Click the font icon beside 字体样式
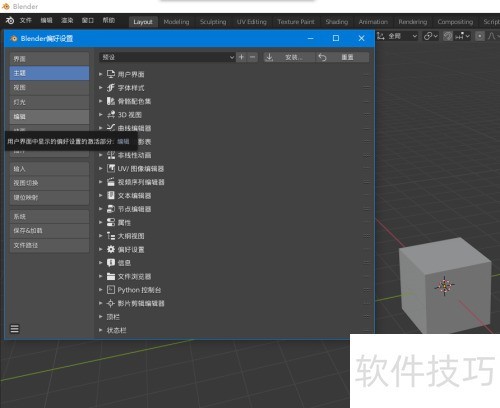500x408 pixels. point(111,88)
